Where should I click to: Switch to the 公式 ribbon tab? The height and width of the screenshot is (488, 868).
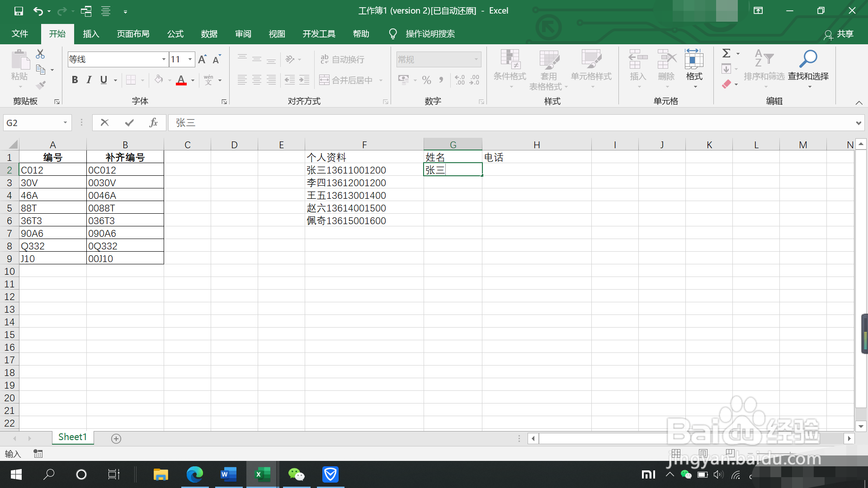coord(175,34)
